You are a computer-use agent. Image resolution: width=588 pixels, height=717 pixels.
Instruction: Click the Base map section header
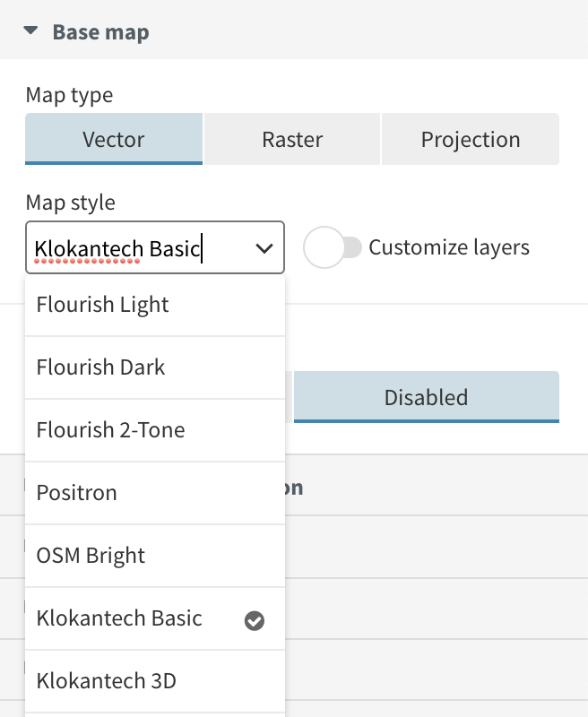(x=294, y=30)
